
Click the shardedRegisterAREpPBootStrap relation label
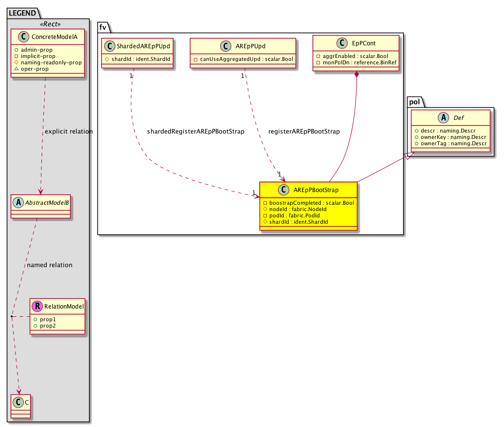point(195,132)
